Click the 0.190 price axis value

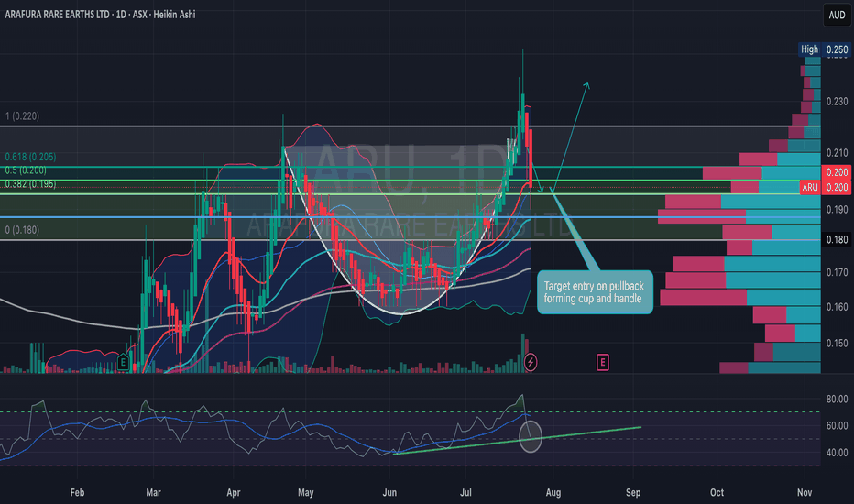click(x=837, y=210)
